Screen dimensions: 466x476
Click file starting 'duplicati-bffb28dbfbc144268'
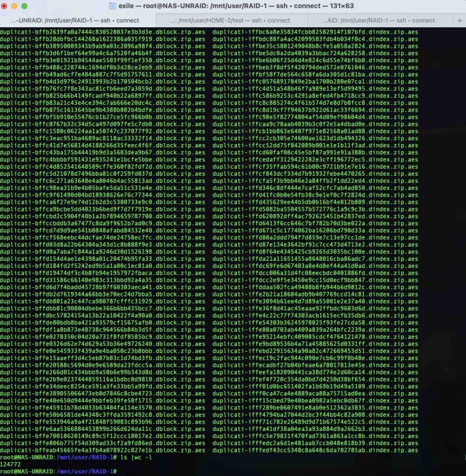pos(103,39)
